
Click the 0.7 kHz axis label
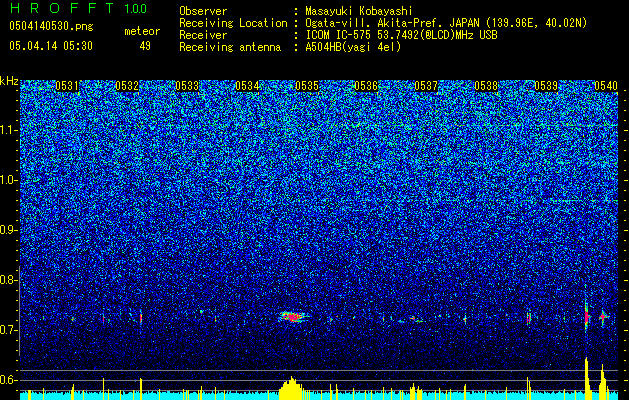(x=7, y=330)
